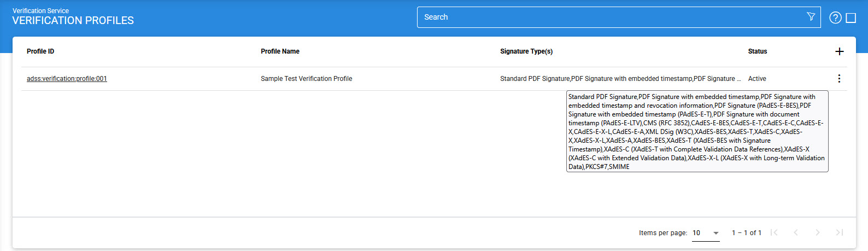
Task: Go to the first page of results
Action: (x=774, y=232)
